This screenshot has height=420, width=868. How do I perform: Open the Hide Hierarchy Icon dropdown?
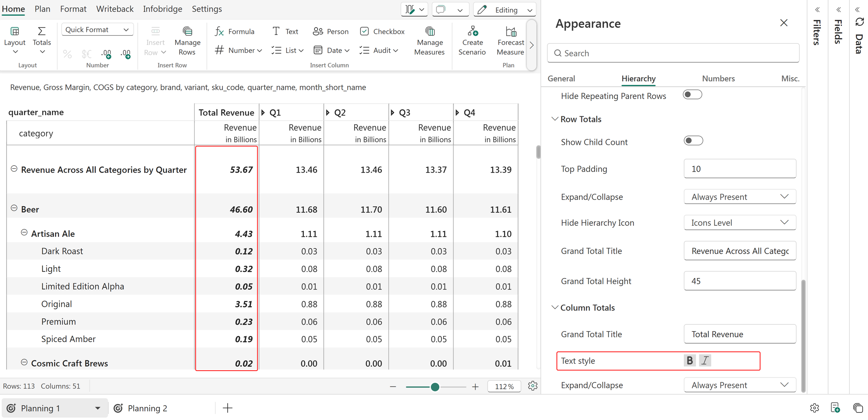coord(740,222)
